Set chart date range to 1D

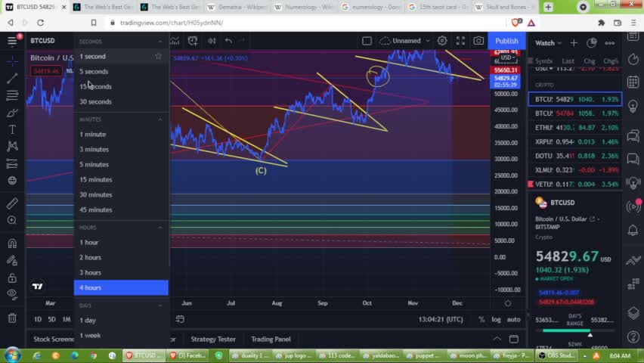tap(38, 319)
